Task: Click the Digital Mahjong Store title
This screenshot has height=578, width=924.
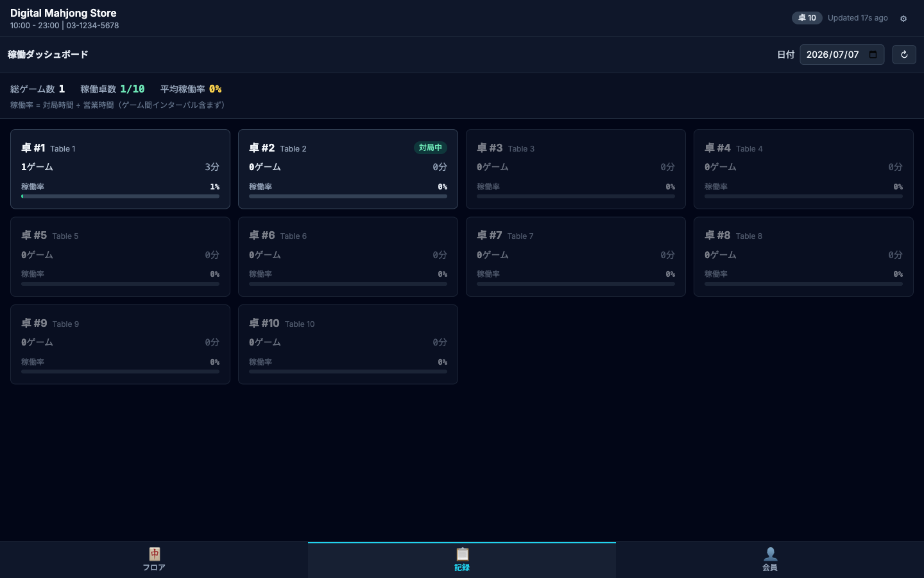Action: pos(64,13)
